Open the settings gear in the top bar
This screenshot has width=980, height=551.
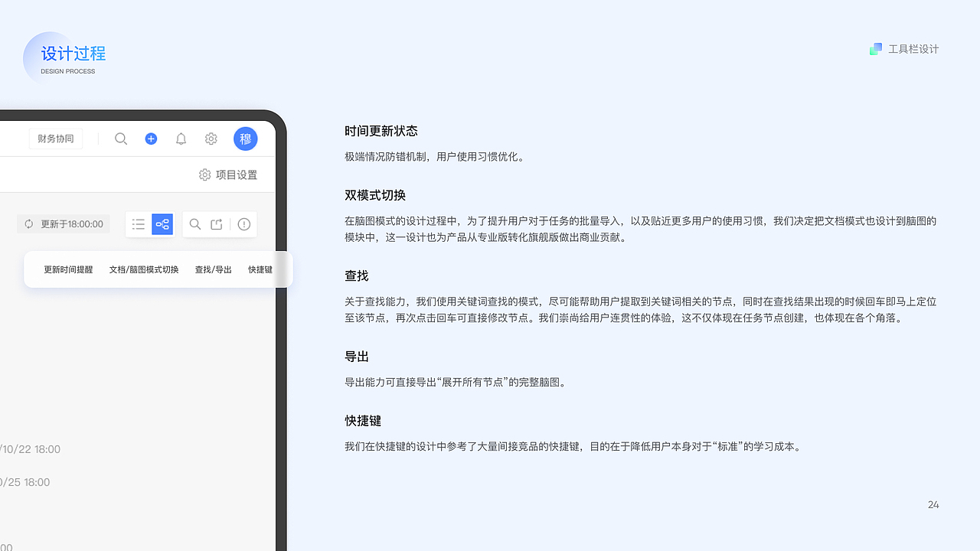(x=211, y=139)
